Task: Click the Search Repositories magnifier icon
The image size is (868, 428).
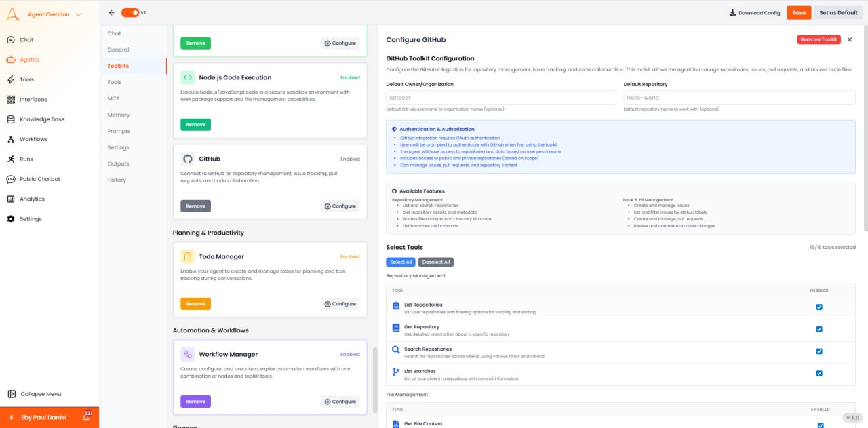Action: [395, 351]
